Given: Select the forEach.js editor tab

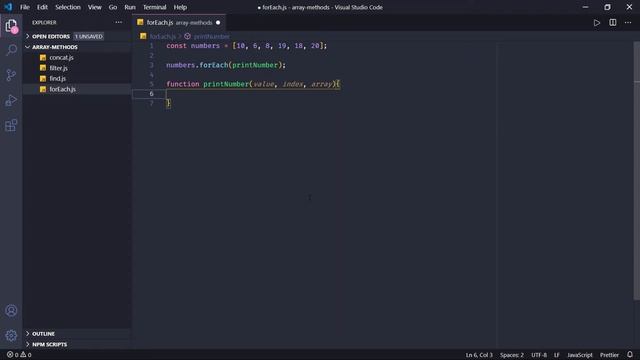Looking at the screenshot, I should (x=179, y=23).
